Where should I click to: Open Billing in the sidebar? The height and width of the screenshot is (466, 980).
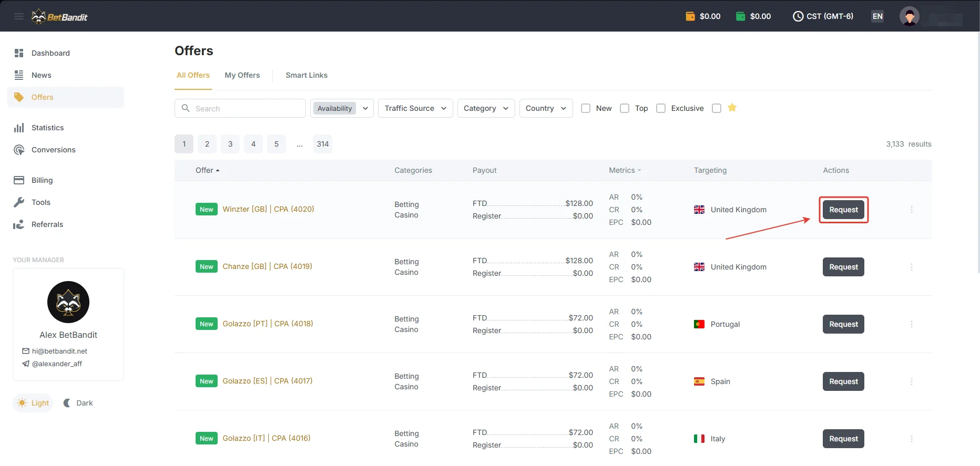(x=66, y=180)
